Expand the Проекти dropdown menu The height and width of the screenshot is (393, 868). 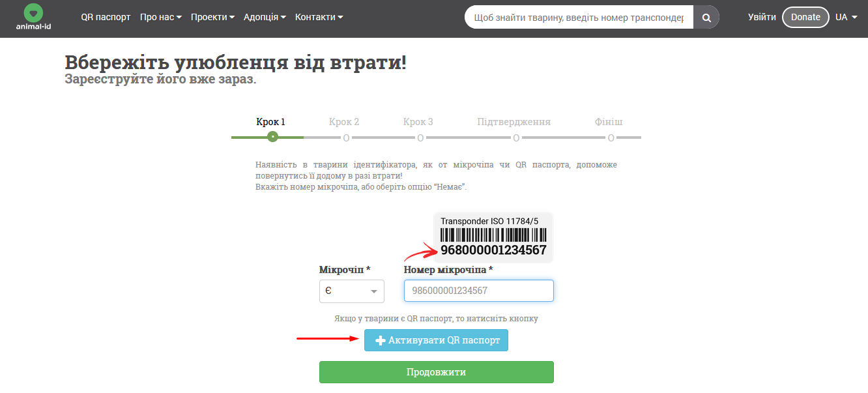tap(212, 18)
